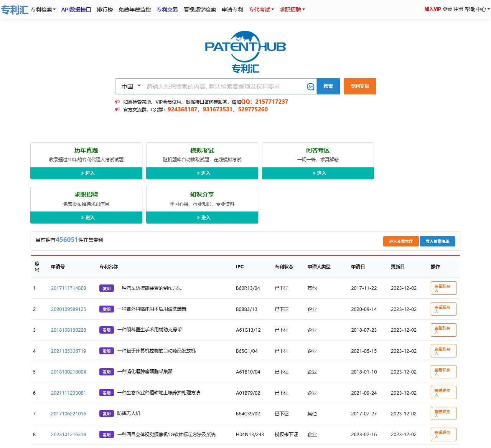Expand the 帮助中心 dropdown
Viewport: 491px width, 448px height.
(x=477, y=9)
